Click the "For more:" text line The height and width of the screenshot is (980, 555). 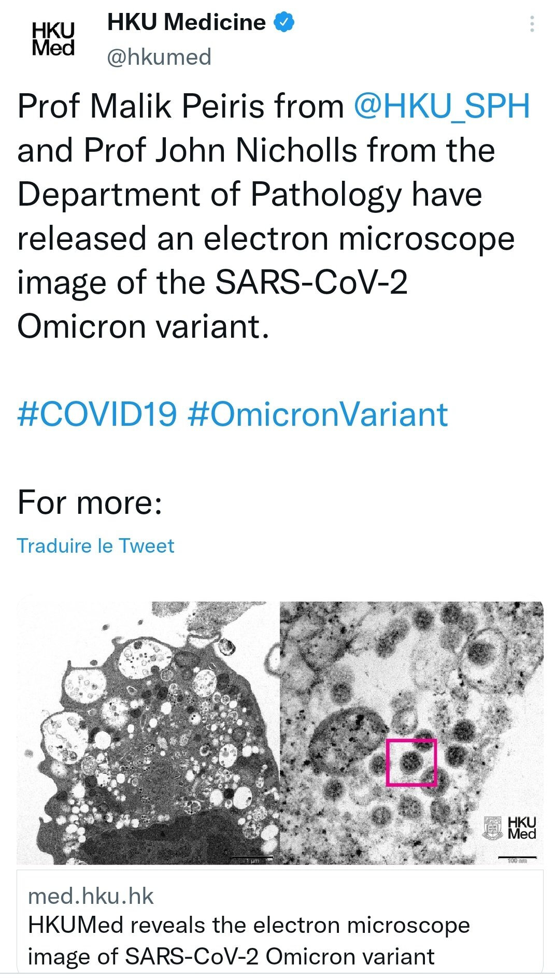(x=90, y=502)
